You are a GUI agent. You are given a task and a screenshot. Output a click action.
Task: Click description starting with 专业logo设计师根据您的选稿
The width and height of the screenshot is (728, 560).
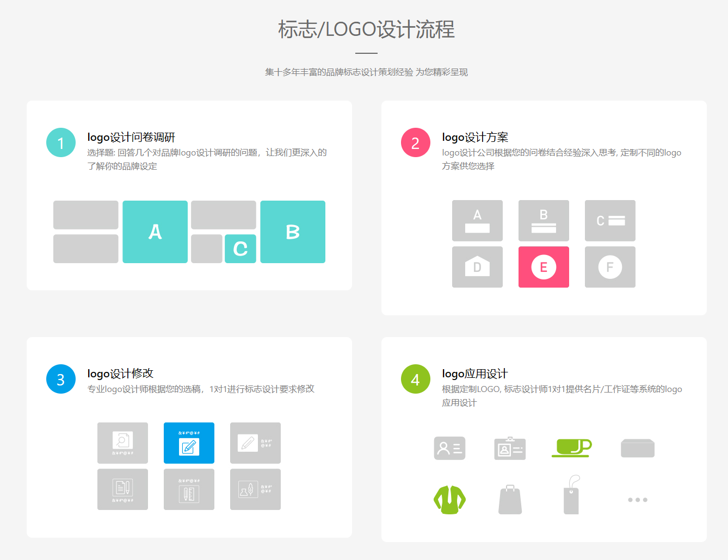(x=201, y=389)
